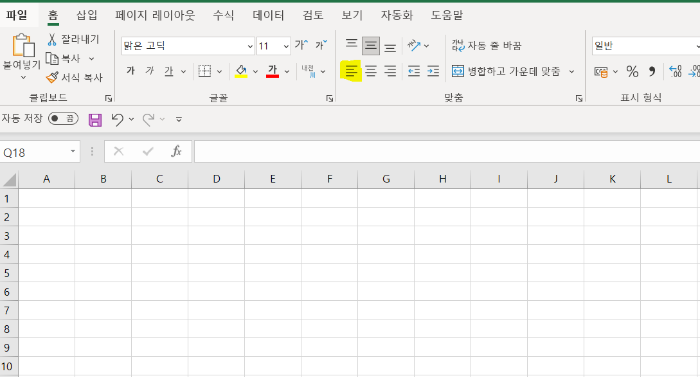The image size is (700, 377).
Task: Expand the Merge and Center dropdown arrow
Action: 571,71
